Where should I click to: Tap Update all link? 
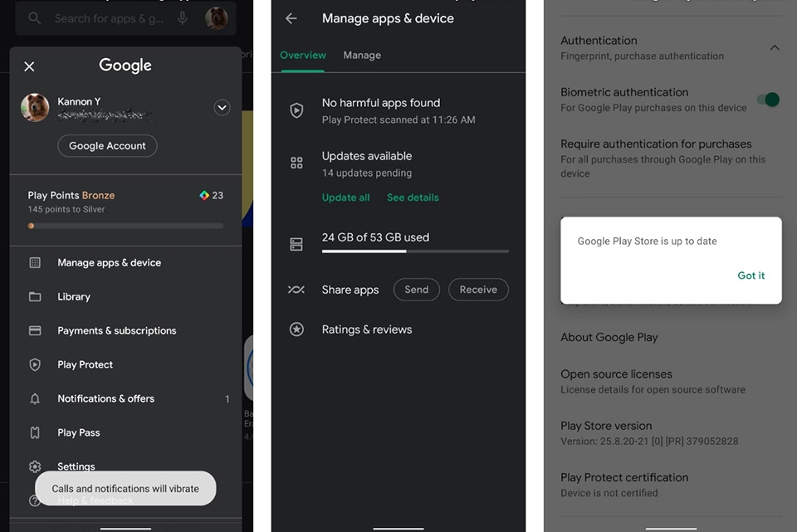345,198
